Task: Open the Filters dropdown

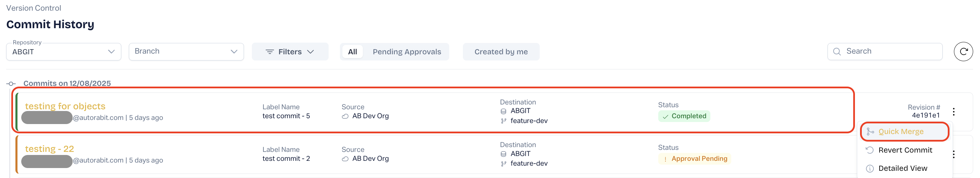Action: (x=290, y=52)
